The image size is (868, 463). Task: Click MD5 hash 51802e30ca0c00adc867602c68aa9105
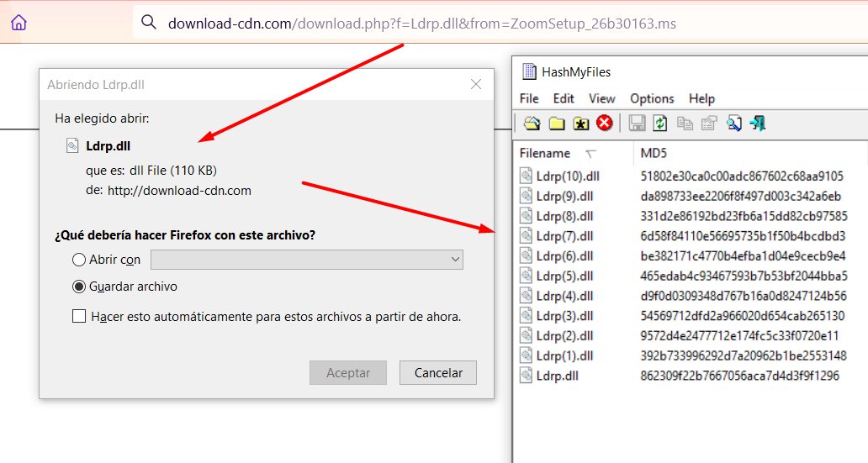(x=742, y=176)
